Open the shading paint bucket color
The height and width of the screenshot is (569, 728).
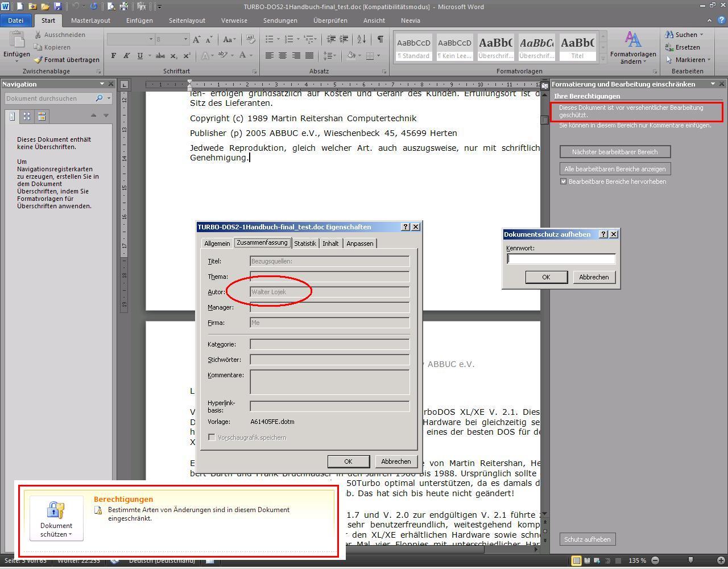point(351,56)
